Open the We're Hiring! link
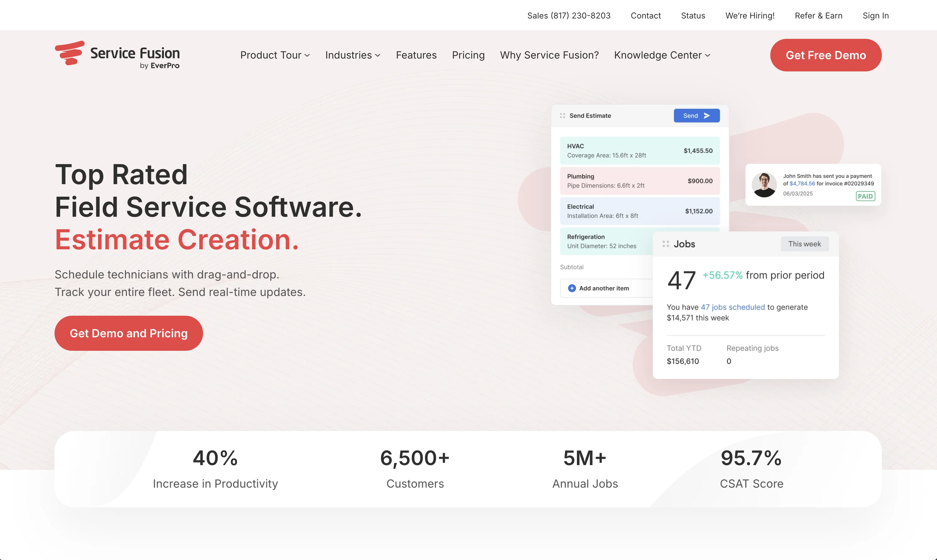This screenshot has height=560, width=937. point(750,15)
